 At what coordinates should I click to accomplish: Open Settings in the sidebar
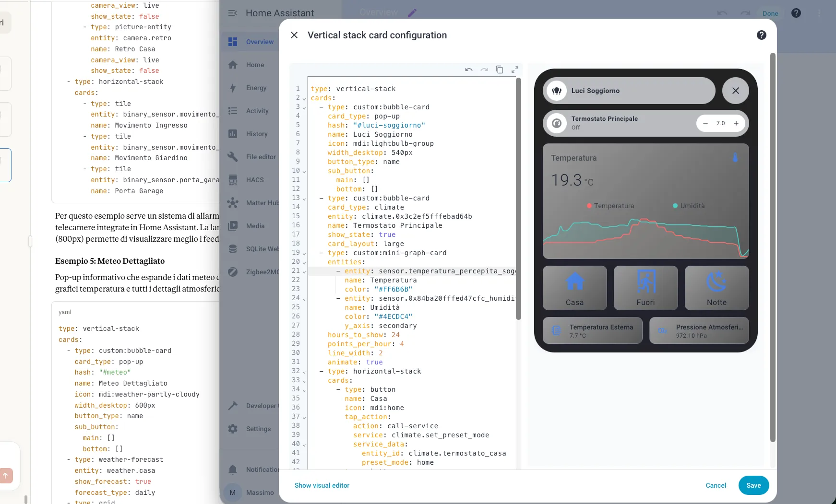click(258, 429)
